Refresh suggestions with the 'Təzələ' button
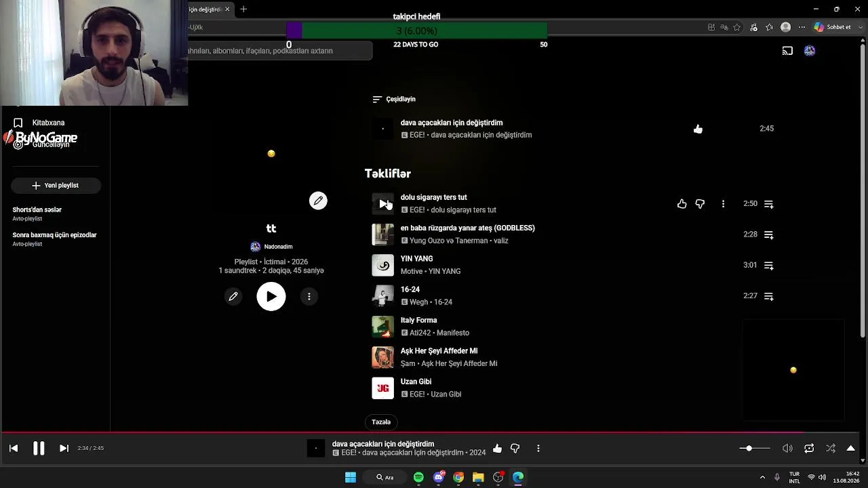The width and height of the screenshot is (868, 488). 381,422
